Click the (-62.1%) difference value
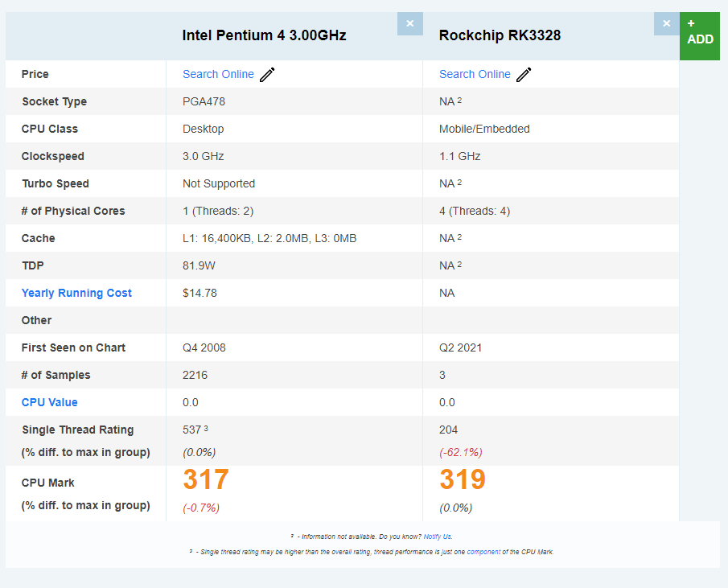This screenshot has height=588, width=728. (461, 453)
